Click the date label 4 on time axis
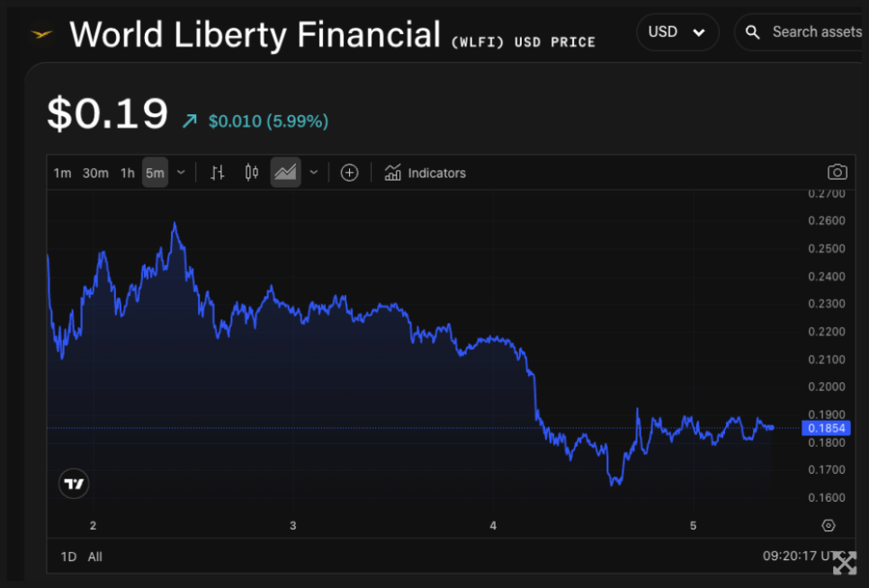 point(493,525)
